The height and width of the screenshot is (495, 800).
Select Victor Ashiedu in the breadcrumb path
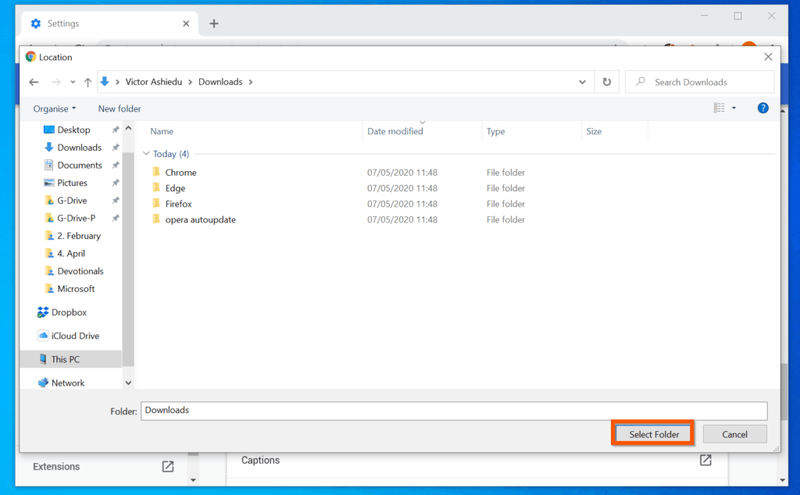coord(154,82)
